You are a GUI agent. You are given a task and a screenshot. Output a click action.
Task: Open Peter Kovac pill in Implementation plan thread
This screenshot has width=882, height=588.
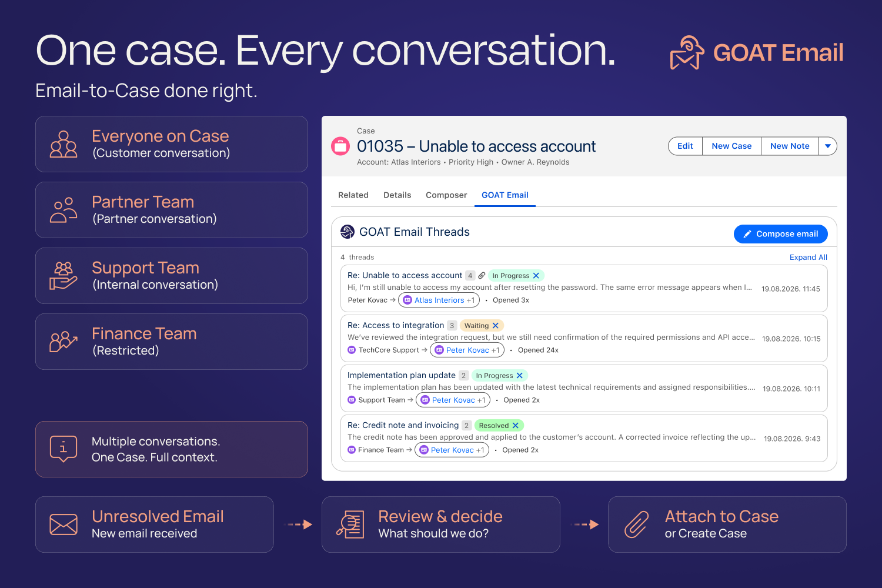pos(453,400)
